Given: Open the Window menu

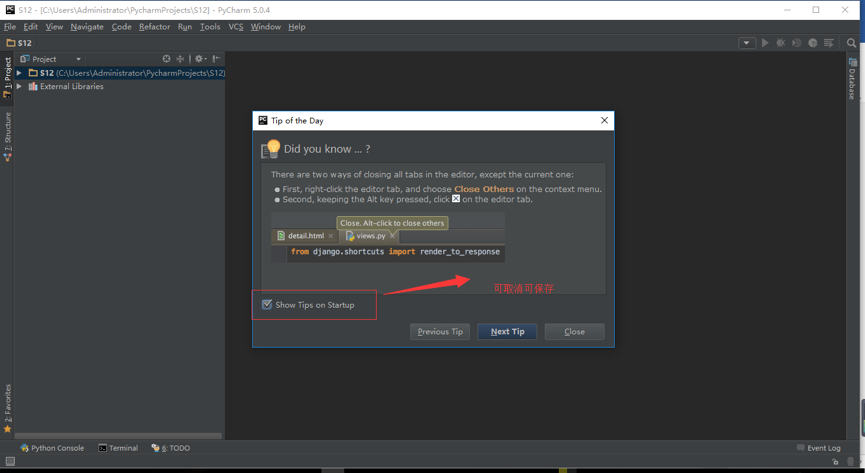Looking at the screenshot, I should (x=265, y=26).
